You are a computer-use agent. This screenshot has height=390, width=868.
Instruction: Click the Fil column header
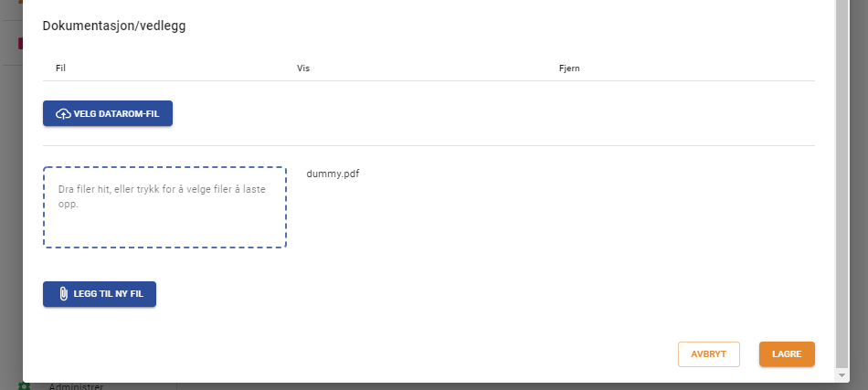click(61, 69)
